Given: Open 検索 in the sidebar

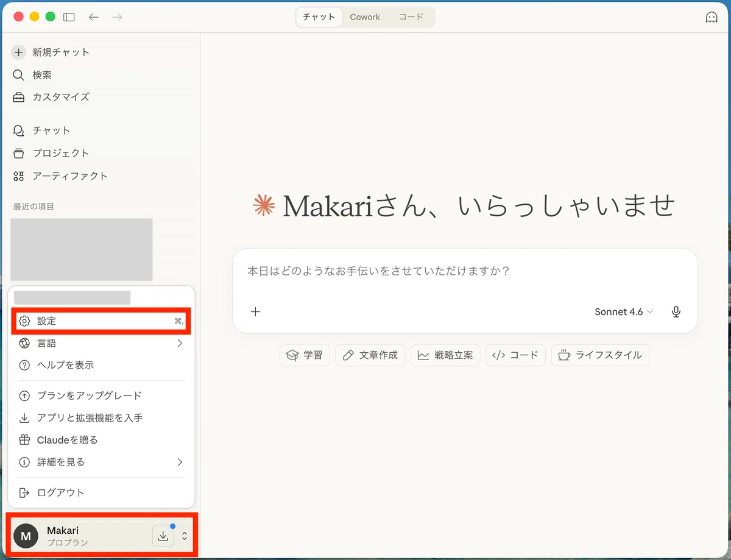Looking at the screenshot, I should point(33,75).
